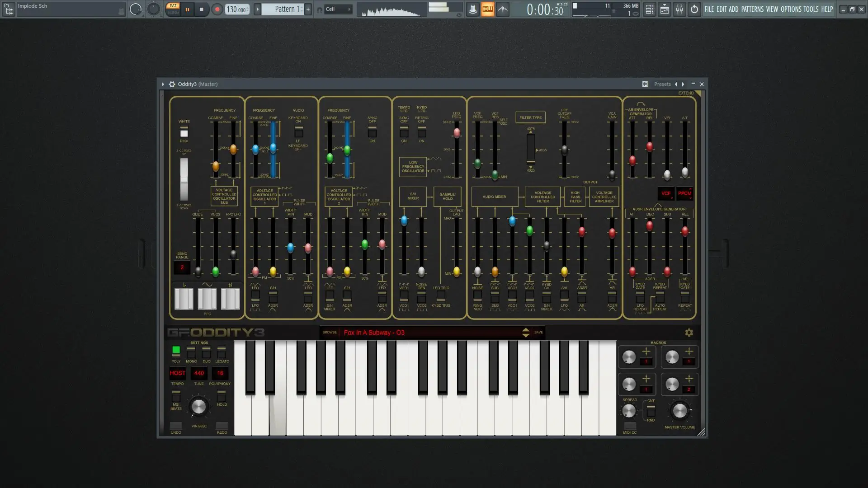This screenshot has height=488, width=868.
Task: Open Oddity3 plugin settings gear icon
Action: tap(172, 84)
